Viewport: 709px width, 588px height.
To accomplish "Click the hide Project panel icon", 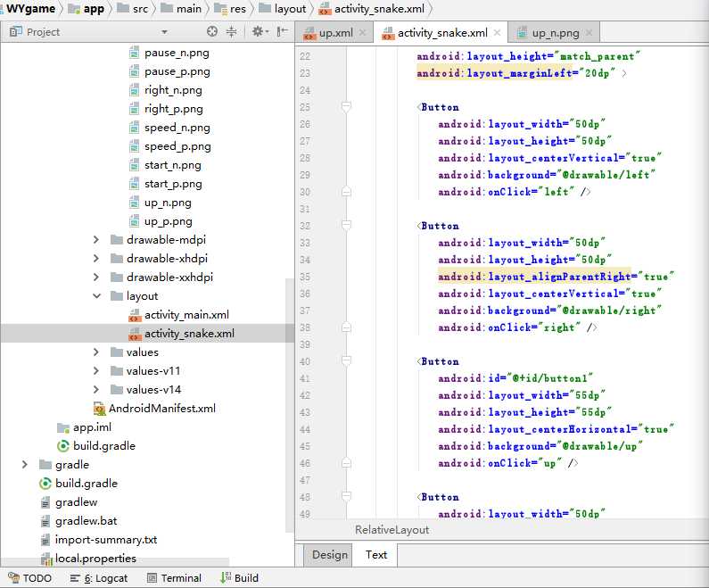I will (x=283, y=31).
